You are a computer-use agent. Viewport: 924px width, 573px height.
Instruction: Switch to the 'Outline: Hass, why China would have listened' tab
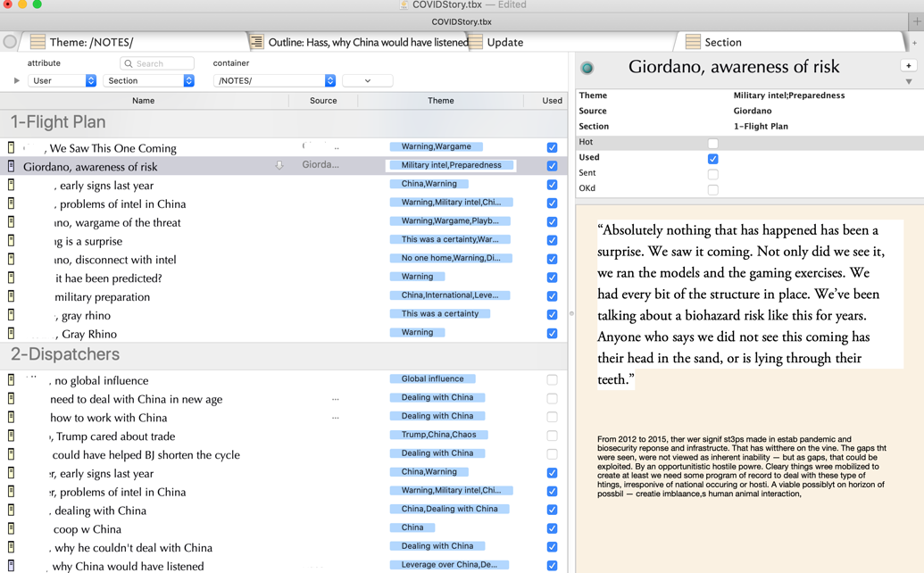(360, 42)
